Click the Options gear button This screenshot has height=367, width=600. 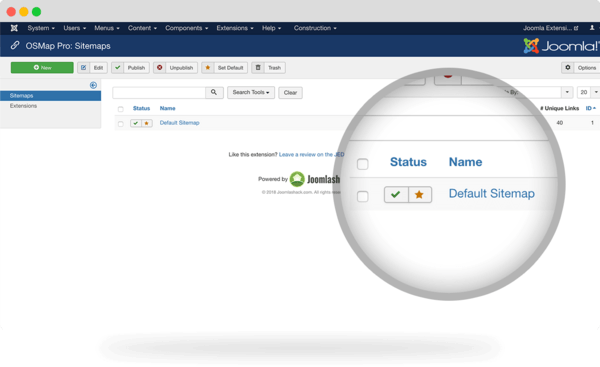581,68
